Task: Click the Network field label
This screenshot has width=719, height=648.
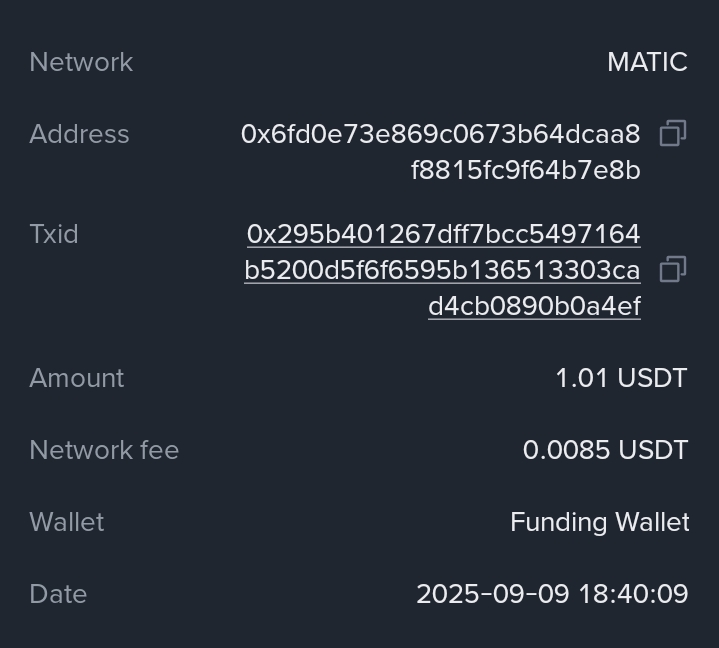Action: 81,62
